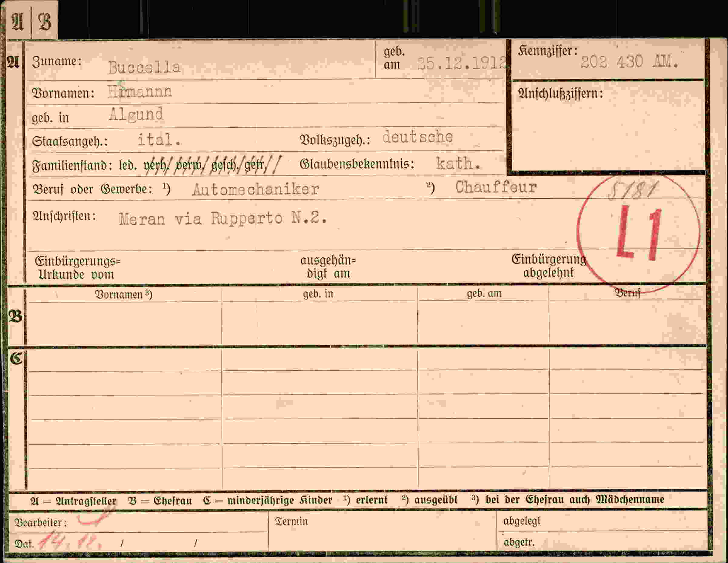Click the "abgetr." label

(519, 542)
